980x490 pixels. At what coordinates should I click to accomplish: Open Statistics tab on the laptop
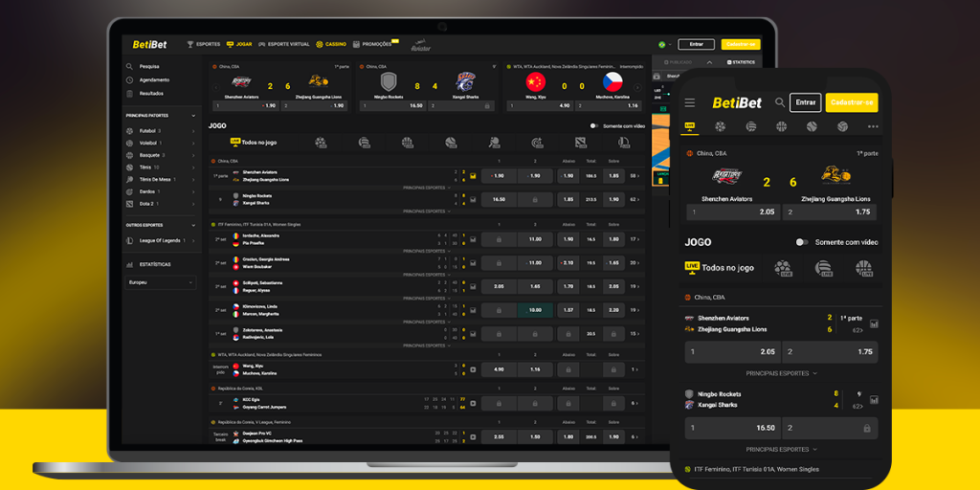pos(741,62)
